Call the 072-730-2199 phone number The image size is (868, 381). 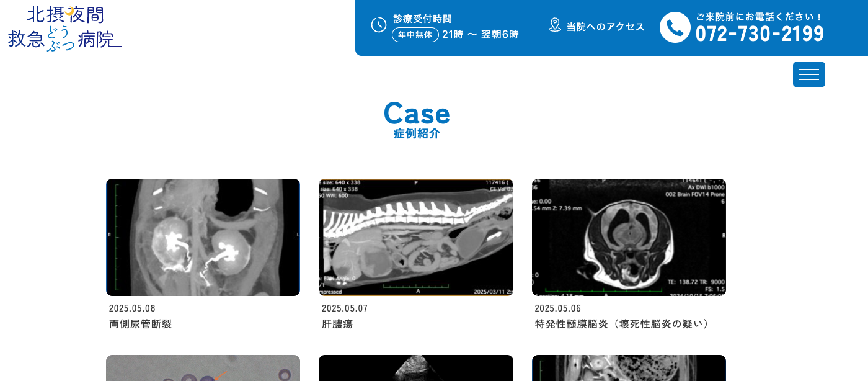click(x=759, y=34)
